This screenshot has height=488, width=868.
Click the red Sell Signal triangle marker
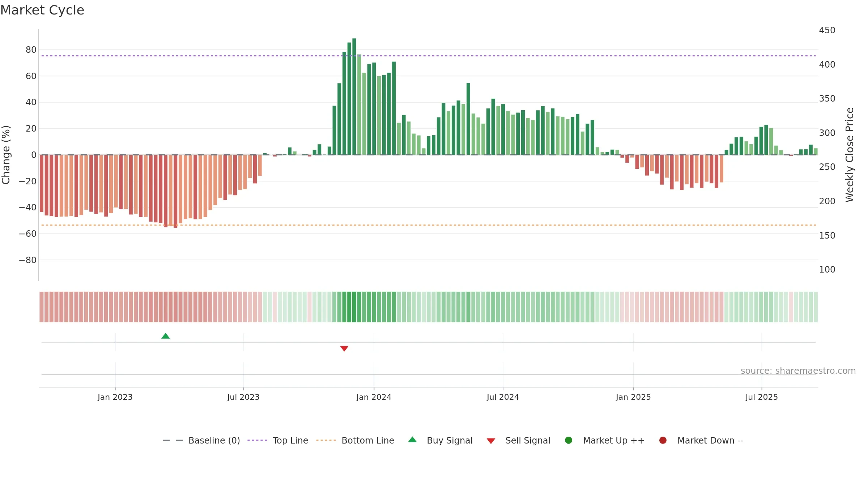click(x=344, y=348)
